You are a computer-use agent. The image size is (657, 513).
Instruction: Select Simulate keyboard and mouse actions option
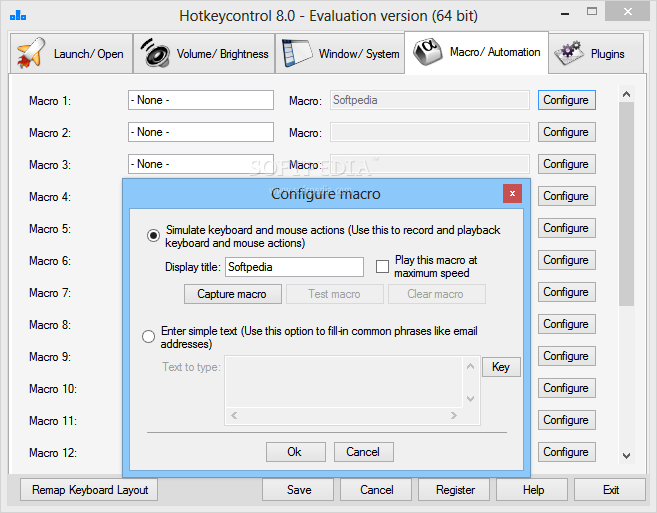point(153,236)
